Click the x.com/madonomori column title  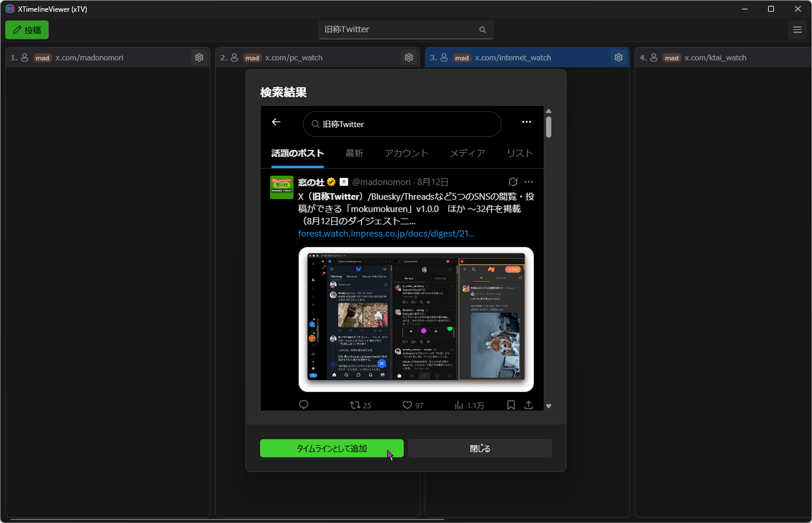[90, 58]
